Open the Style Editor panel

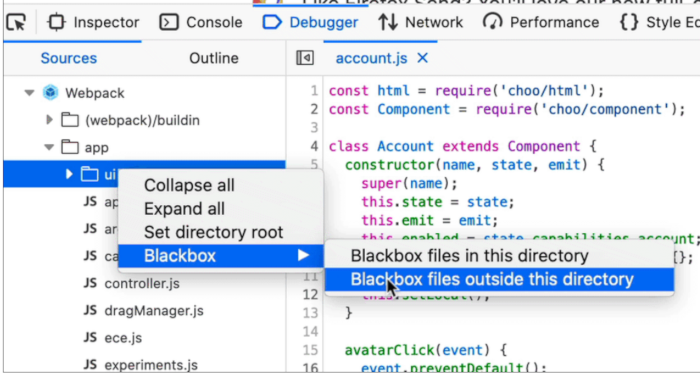[x=659, y=22]
